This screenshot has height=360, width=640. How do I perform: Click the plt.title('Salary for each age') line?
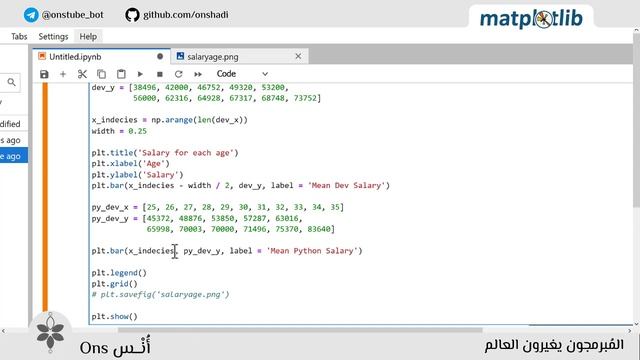pyautogui.click(x=165, y=153)
